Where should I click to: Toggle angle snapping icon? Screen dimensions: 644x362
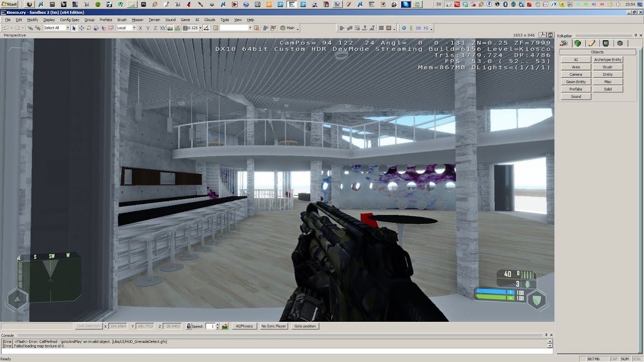coord(207,28)
